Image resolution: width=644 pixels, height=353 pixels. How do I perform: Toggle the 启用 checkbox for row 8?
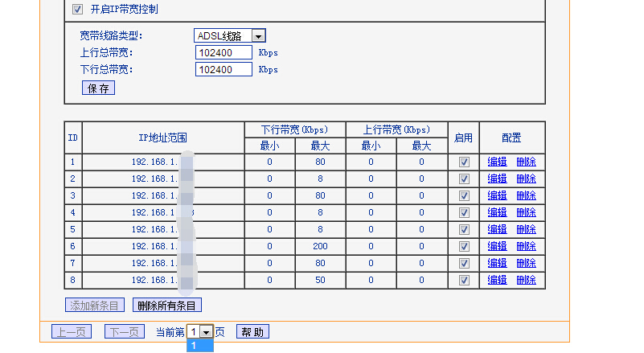click(x=464, y=280)
